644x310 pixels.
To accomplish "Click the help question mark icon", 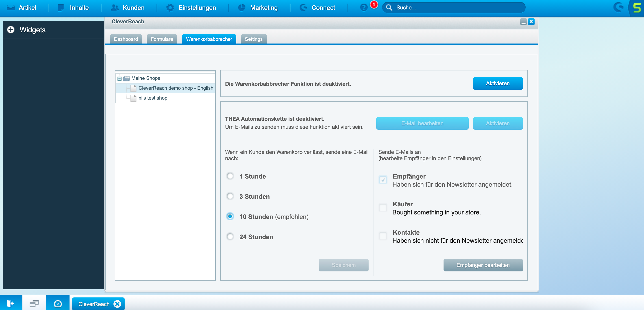I will [363, 7].
